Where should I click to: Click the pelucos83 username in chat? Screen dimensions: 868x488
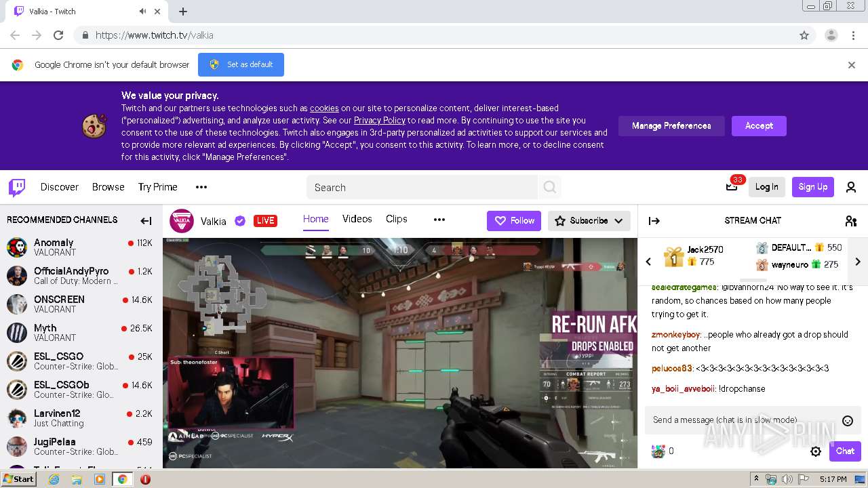pyautogui.click(x=672, y=369)
